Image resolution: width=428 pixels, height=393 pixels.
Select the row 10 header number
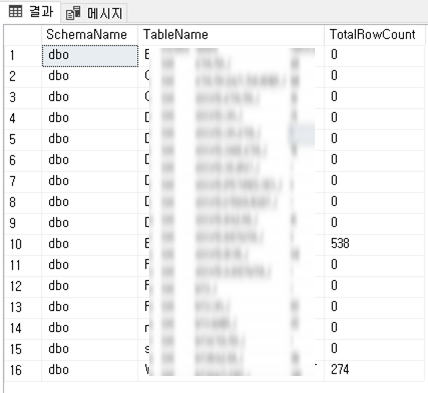tap(23, 245)
